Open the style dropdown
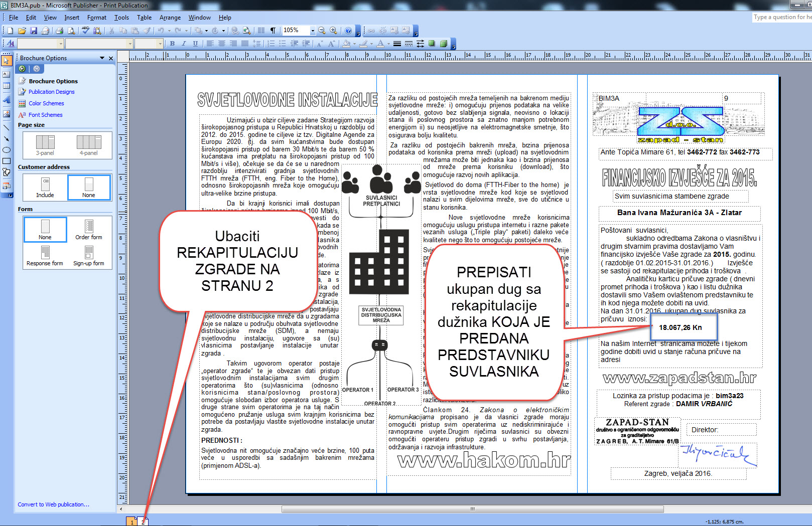 61,44
